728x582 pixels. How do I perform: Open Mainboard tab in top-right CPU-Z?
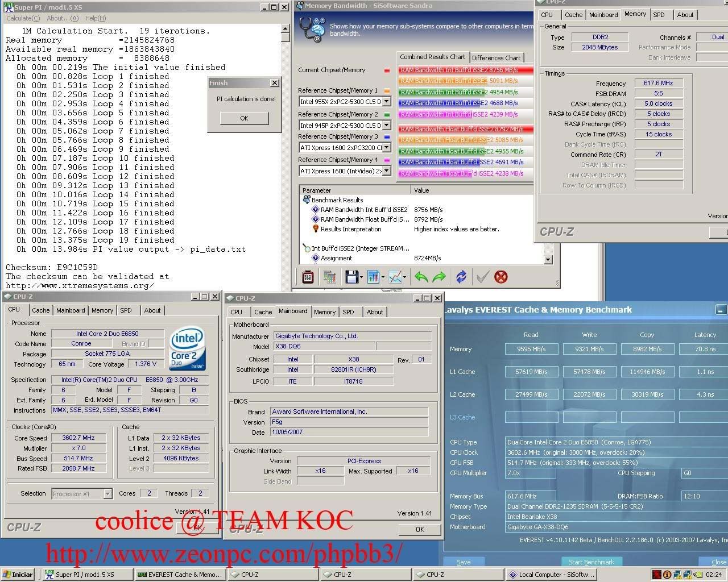tap(603, 15)
